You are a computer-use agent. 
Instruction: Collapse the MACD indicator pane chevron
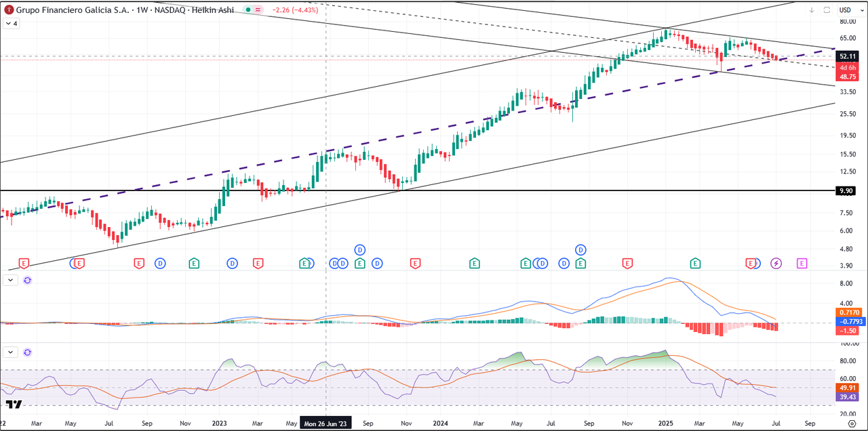(x=11, y=279)
